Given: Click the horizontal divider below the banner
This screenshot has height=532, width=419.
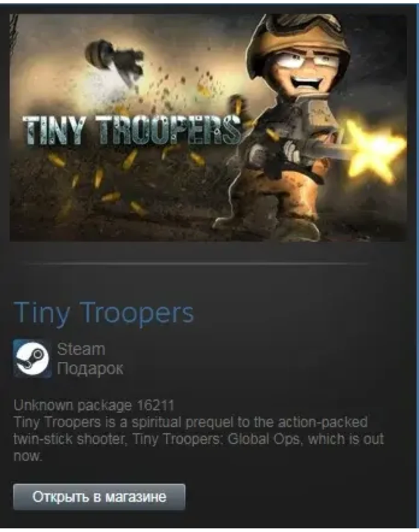Looking at the screenshot, I should coord(198,263).
